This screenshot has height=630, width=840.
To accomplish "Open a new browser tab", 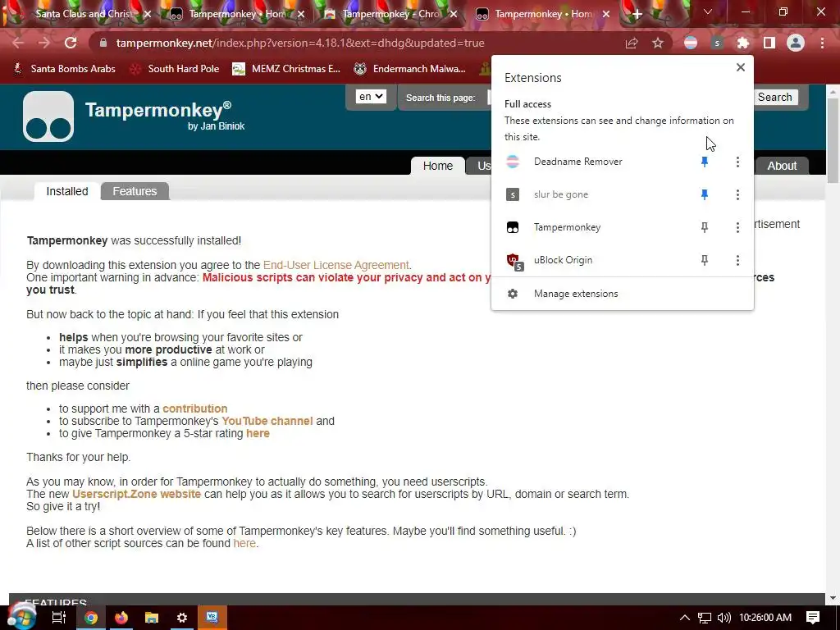I will coord(637,14).
